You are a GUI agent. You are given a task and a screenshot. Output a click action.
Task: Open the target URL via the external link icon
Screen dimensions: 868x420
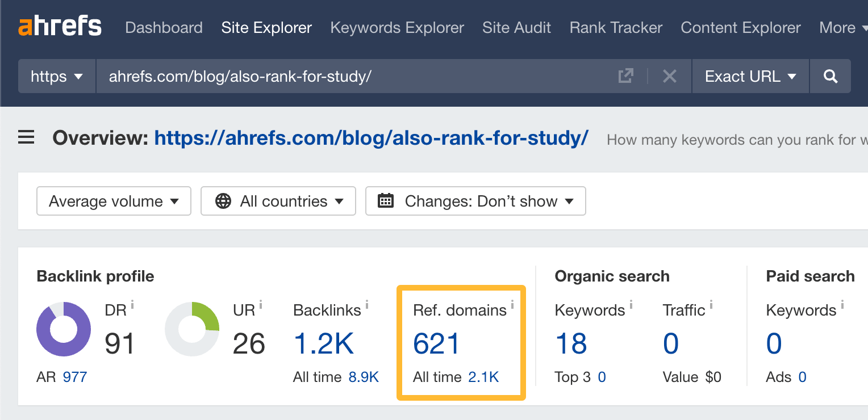(625, 76)
